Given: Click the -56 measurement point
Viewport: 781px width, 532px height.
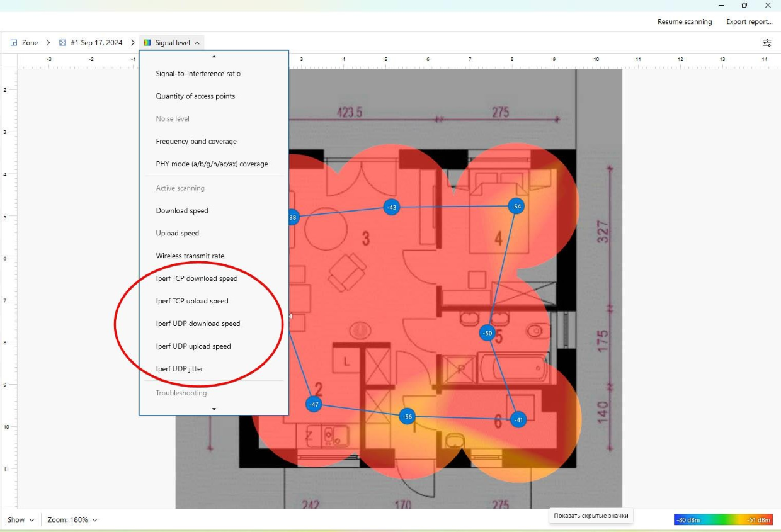Looking at the screenshot, I should click(x=408, y=416).
